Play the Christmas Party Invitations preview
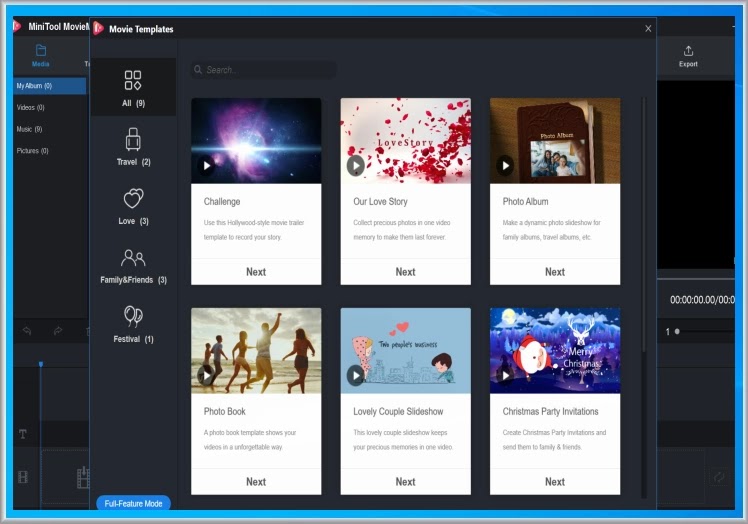Viewport: 748px width, 524px height. pyautogui.click(x=505, y=376)
